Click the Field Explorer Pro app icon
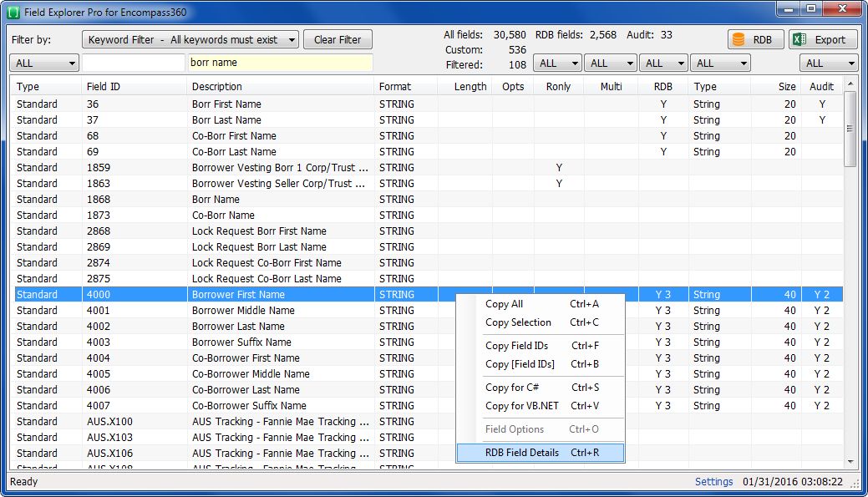This screenshot has height=497, width=868. pos(13,12)
